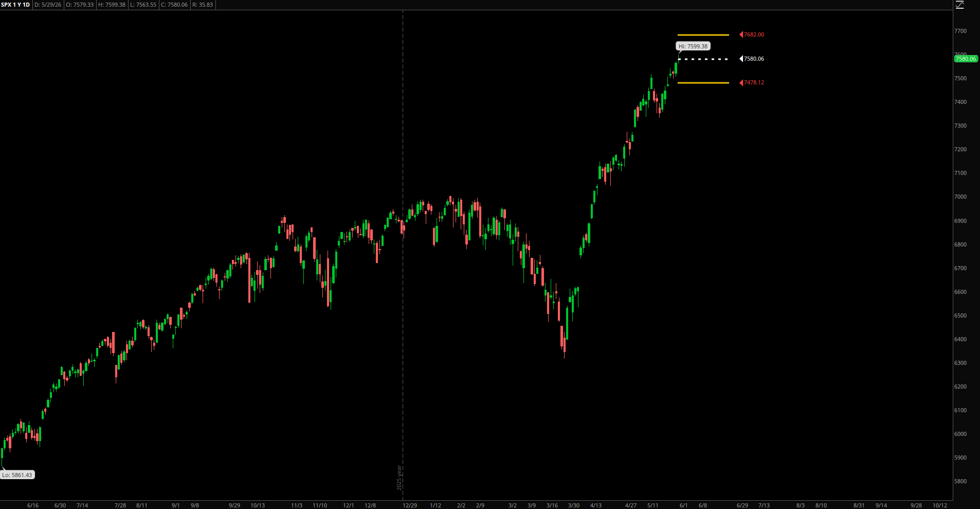Click the 4/13 date axis label

(x=596, y=505)
